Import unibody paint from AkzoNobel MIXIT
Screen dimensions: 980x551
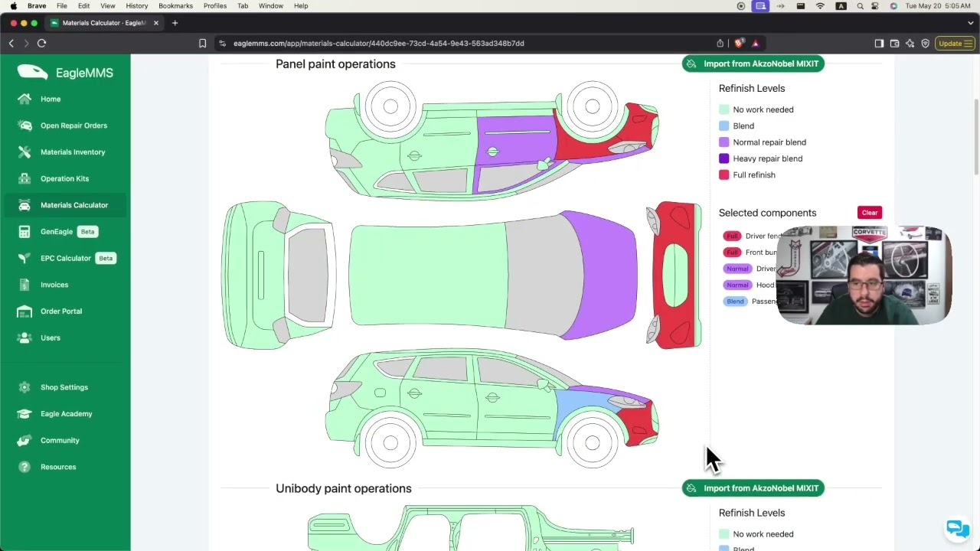(753, 488)
